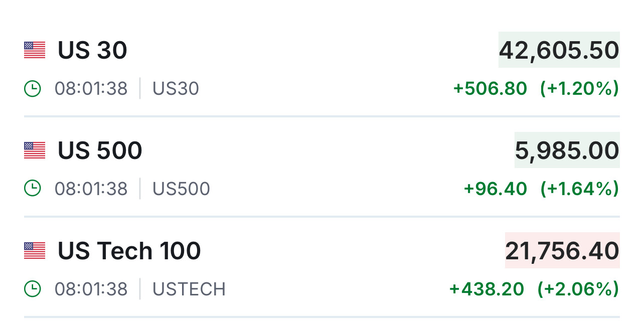This screenshot has width=644, height=325.
Task: Click the US flag beside US 30
Action: [35, 50]
